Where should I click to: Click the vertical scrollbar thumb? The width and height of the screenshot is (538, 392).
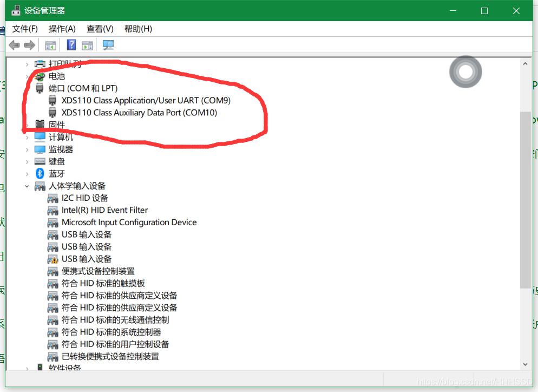[x=525, y=200]
